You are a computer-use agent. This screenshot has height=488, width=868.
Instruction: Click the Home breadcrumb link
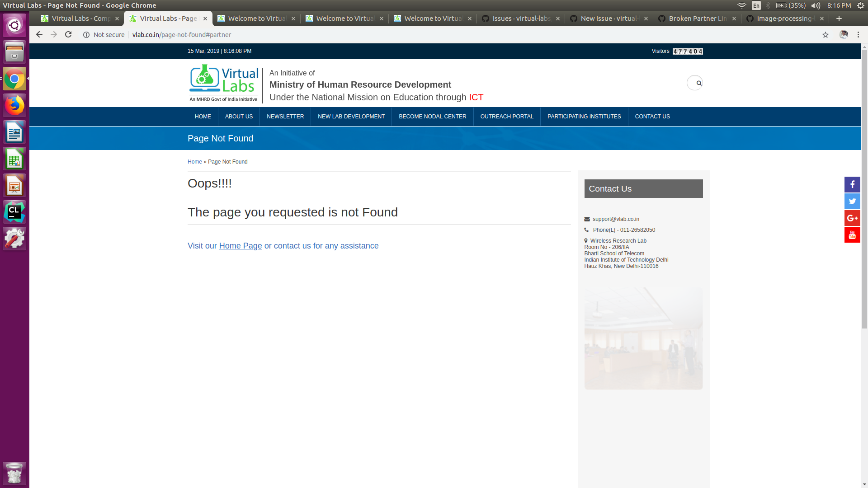194,162
